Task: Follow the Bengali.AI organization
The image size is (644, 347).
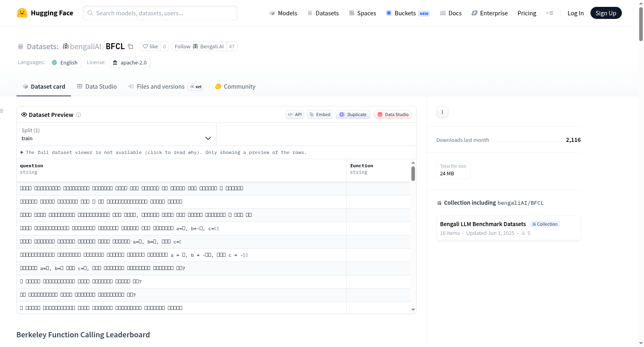Action: coord(199,46)
